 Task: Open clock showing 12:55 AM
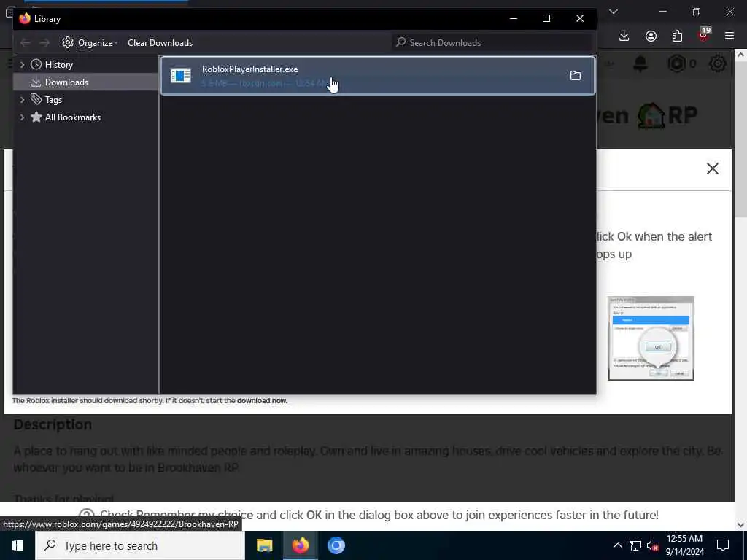(684, 545)
